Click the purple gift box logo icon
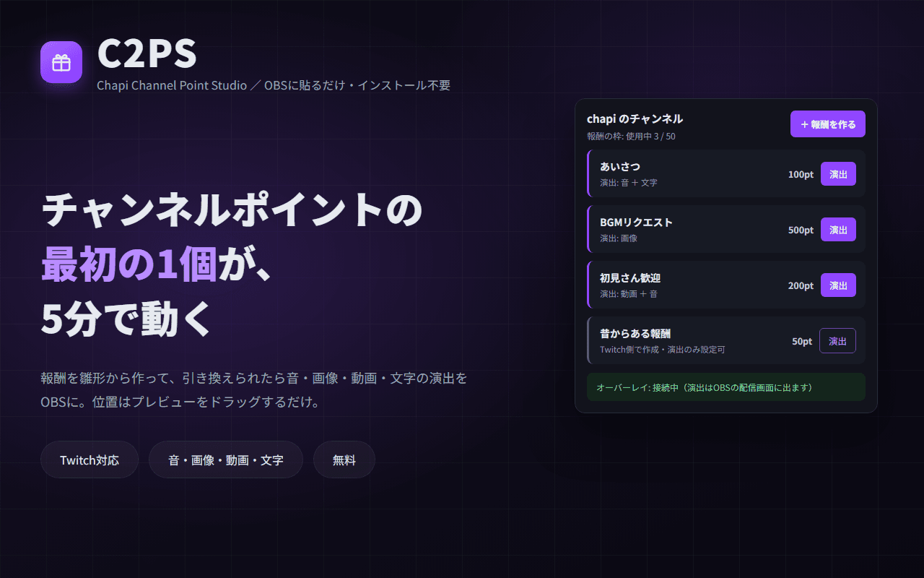 [61, 62]
